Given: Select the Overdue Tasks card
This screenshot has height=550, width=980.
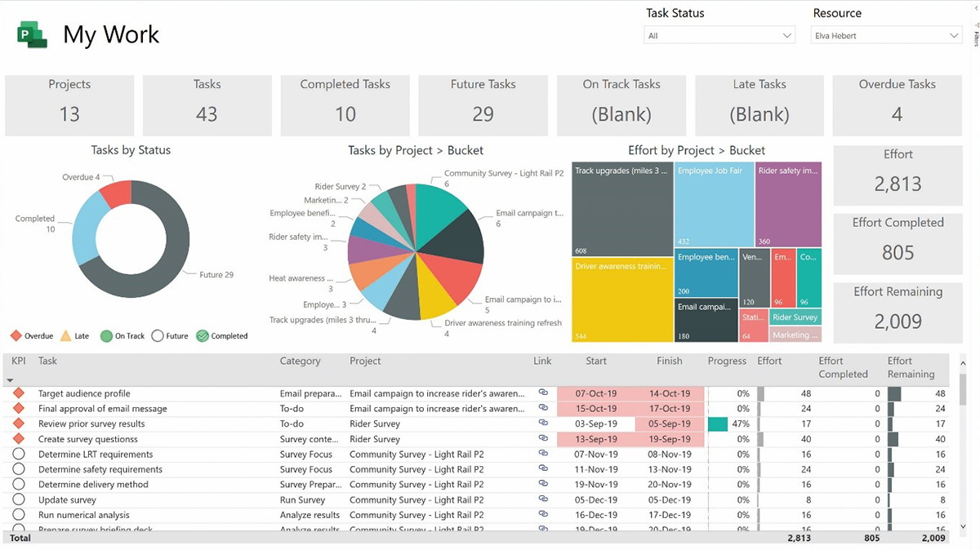Looking at the screenshot, I should (897, 105).
